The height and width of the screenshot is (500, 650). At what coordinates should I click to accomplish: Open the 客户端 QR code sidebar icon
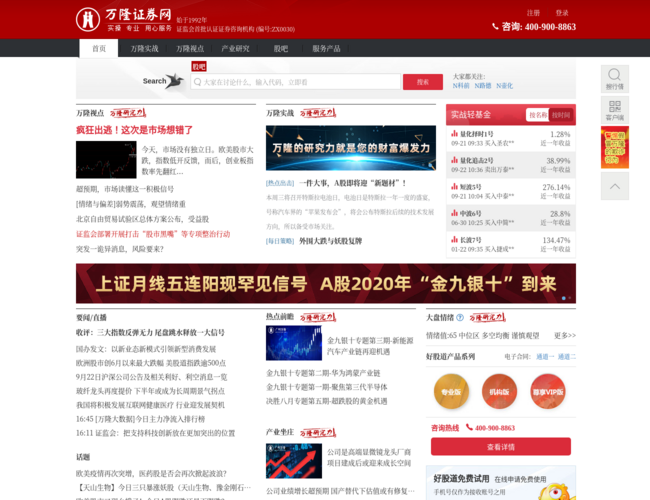click(x=615, y=110)
